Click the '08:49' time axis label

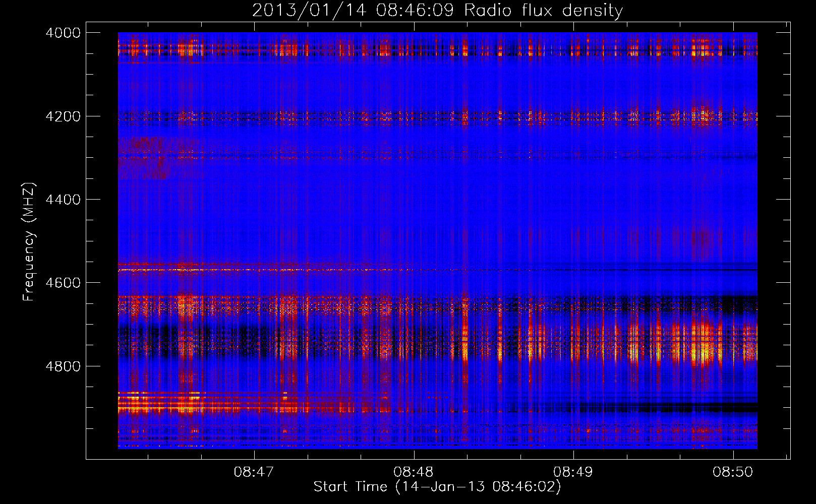573,472
